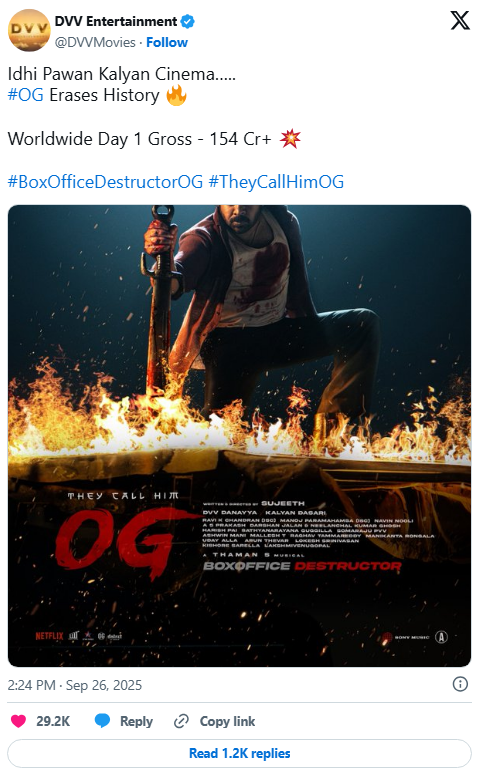Open the #BoxOfficeDestructorOG hashtag

pyautogui.click(x=105, y=182)
